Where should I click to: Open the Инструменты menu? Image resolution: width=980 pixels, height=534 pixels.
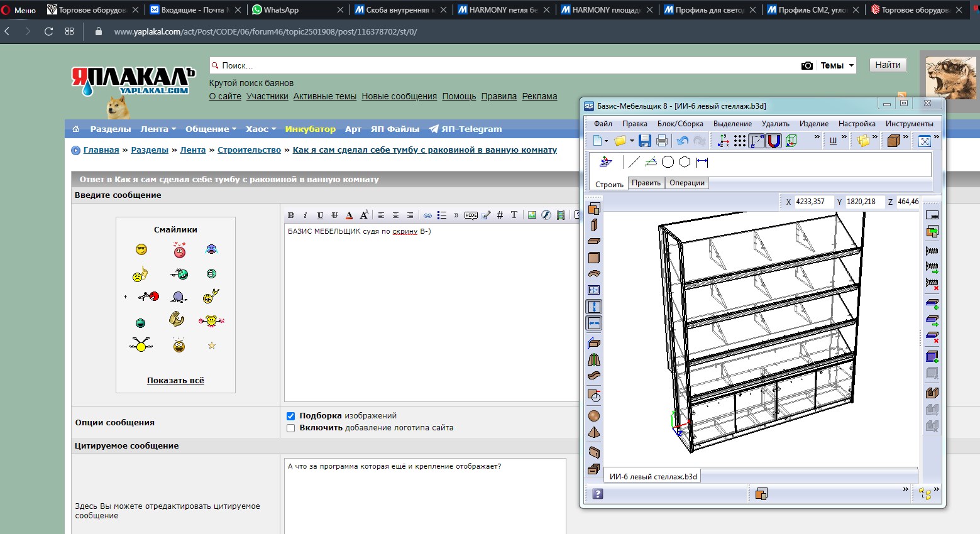coord(909,124)
